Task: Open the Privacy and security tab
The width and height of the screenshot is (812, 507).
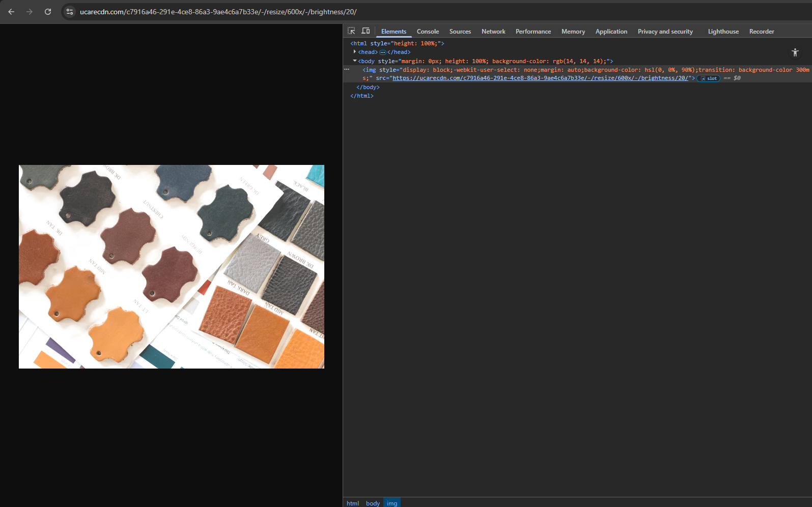Action: (x=665, y=32)
